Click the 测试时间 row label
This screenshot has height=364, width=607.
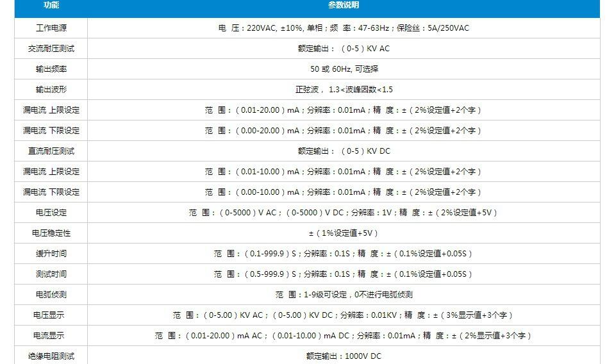51,274
